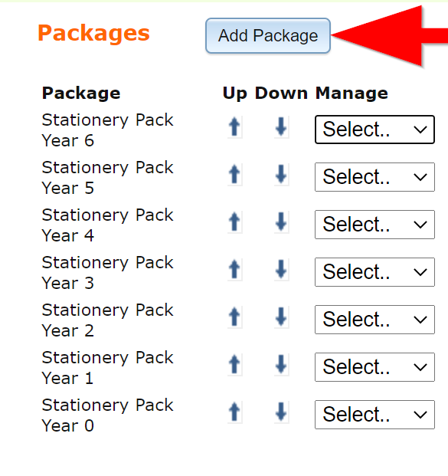Screen dimensions: 448x476
Task: Move Stationery Pack Year 2 up
Action: (x=235, y=317)
